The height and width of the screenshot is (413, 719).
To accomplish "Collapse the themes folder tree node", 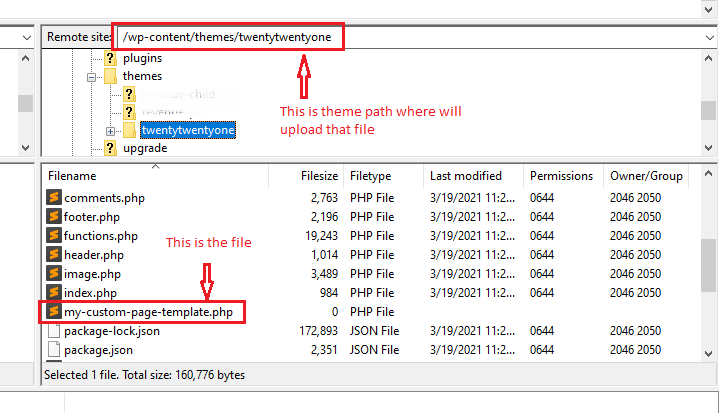I will (92, 76).
